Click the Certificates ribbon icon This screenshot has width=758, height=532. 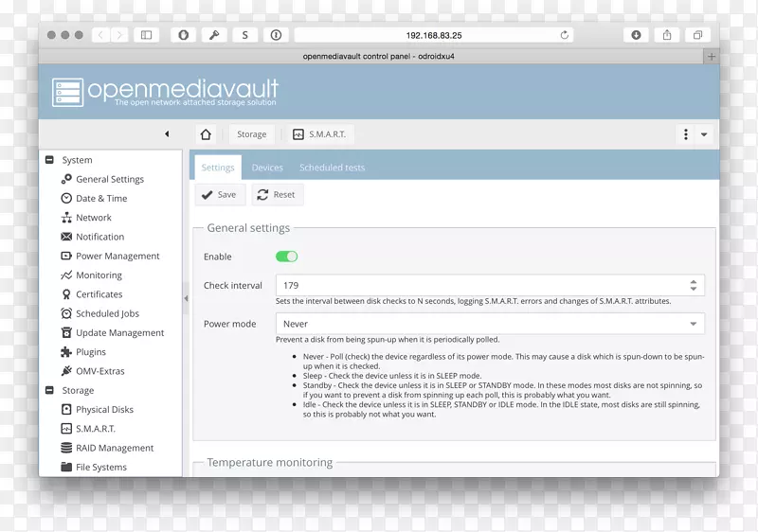click(66, 294)
